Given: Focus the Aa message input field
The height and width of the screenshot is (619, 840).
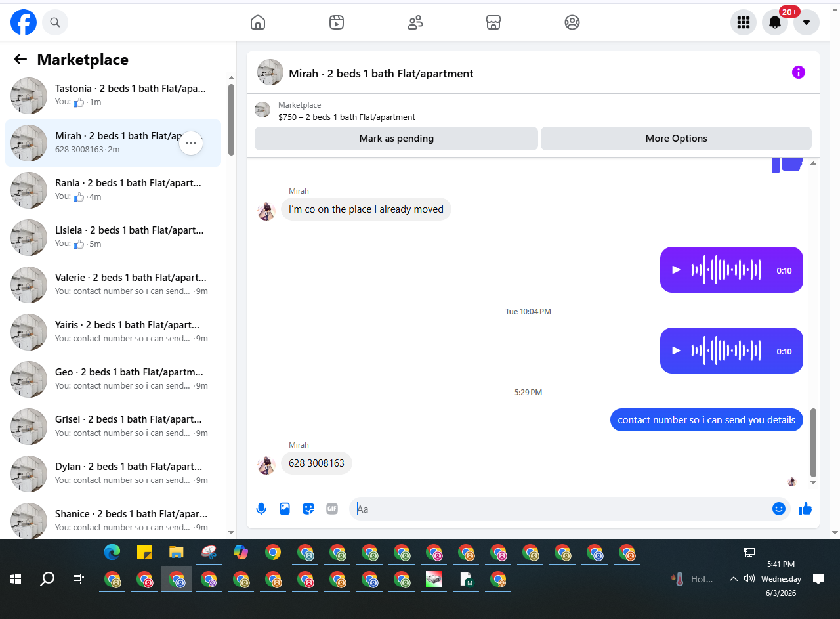Looking at the screenshot, I should (x=561, y=509).
